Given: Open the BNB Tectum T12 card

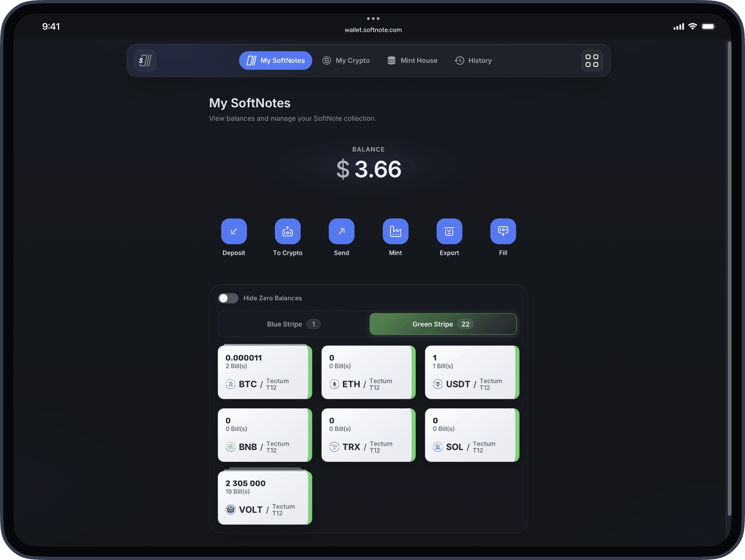Looking at the screenshot, I should [x=265, y=435].
